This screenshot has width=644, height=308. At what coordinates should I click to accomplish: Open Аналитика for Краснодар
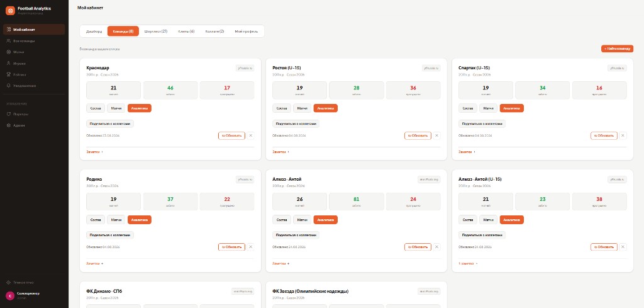(140, 108)
